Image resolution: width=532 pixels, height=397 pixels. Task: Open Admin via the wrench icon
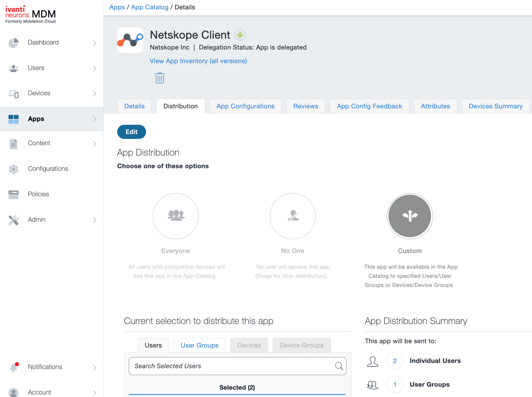tap(13, 220)
